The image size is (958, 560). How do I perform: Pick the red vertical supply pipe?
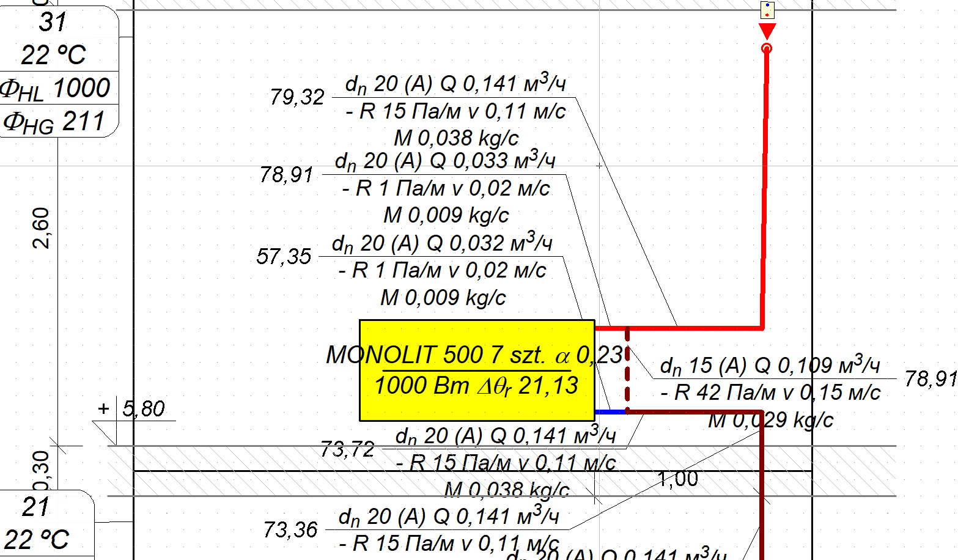pos(764,190)
